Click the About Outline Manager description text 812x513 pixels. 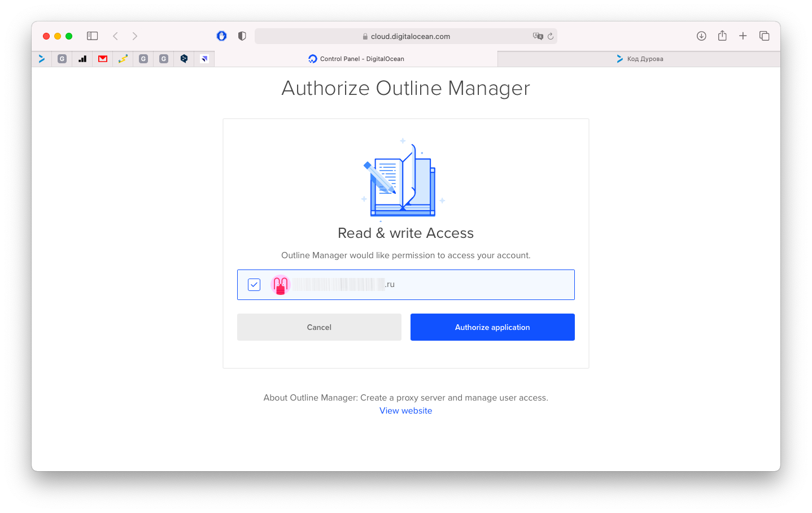[406, 398]
